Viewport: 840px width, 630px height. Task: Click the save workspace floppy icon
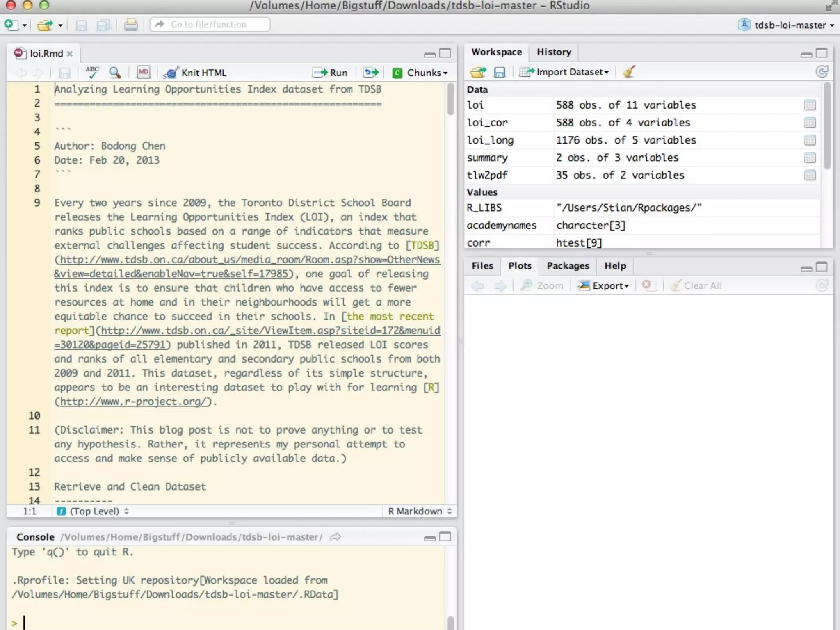coord(499,72)
